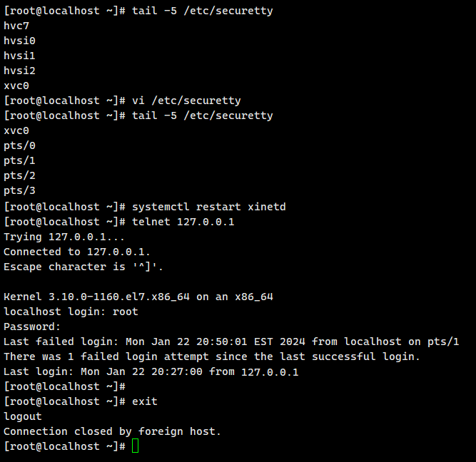This screenshot has width=476, height=462.
Task: Click the 'pts/3' entry
Action: [19, 191]
